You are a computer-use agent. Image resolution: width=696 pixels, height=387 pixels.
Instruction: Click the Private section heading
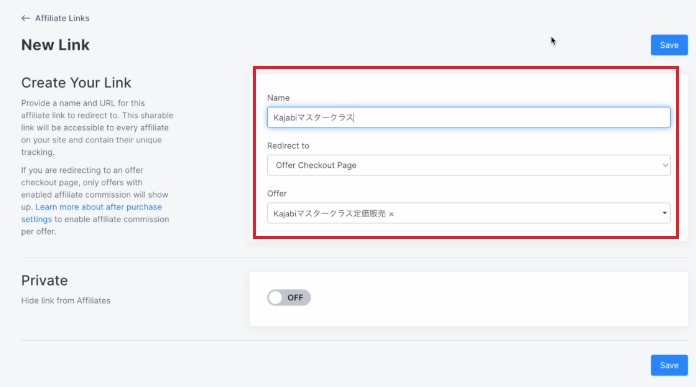pyautogui.click(x=44, y=280)
